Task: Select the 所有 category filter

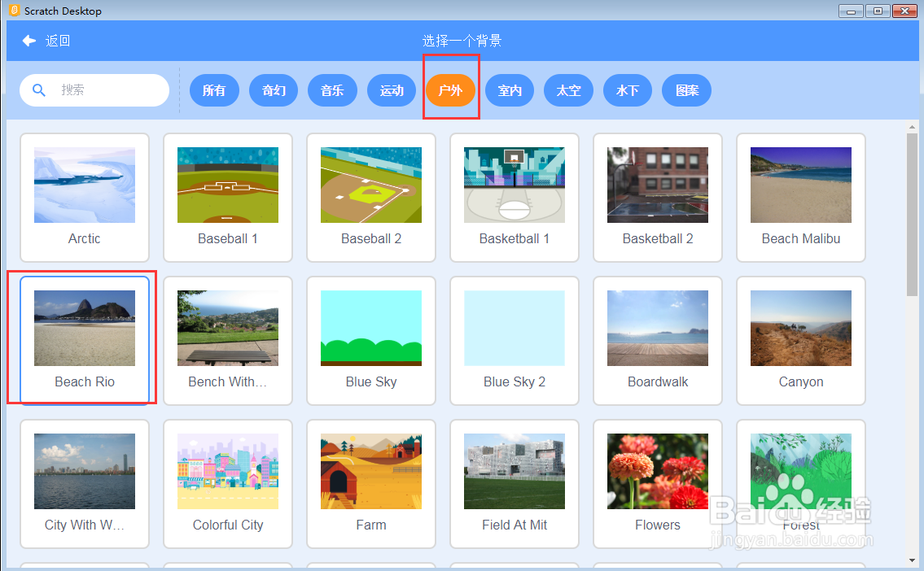Action: [214, 90]
